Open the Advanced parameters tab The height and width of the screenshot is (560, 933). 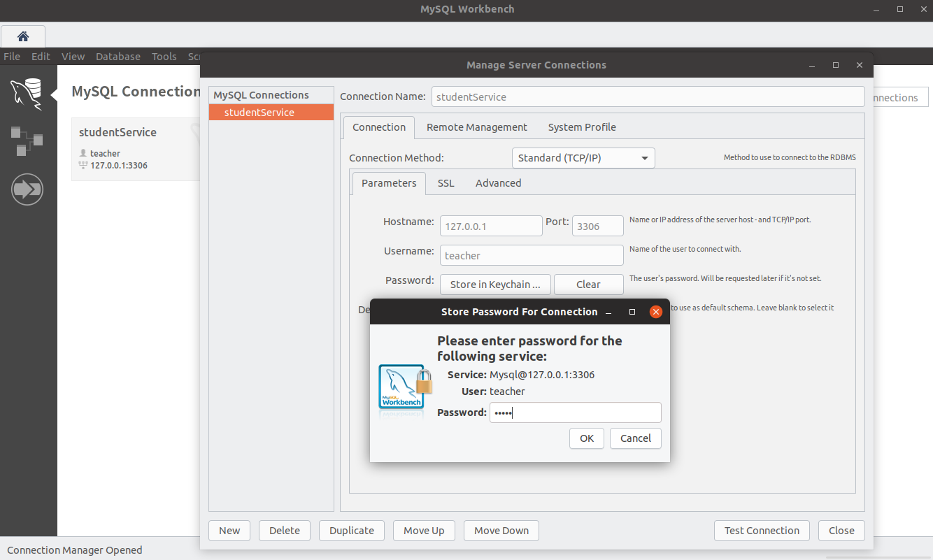[497, 182]
